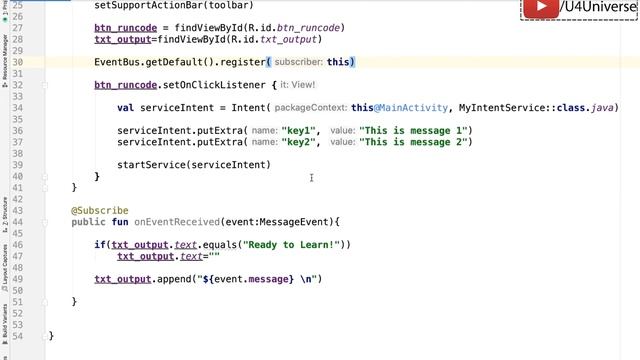Screen dimensions: 640x360
Task: Click the onEventReceived function name
Action: pos(177,222)
